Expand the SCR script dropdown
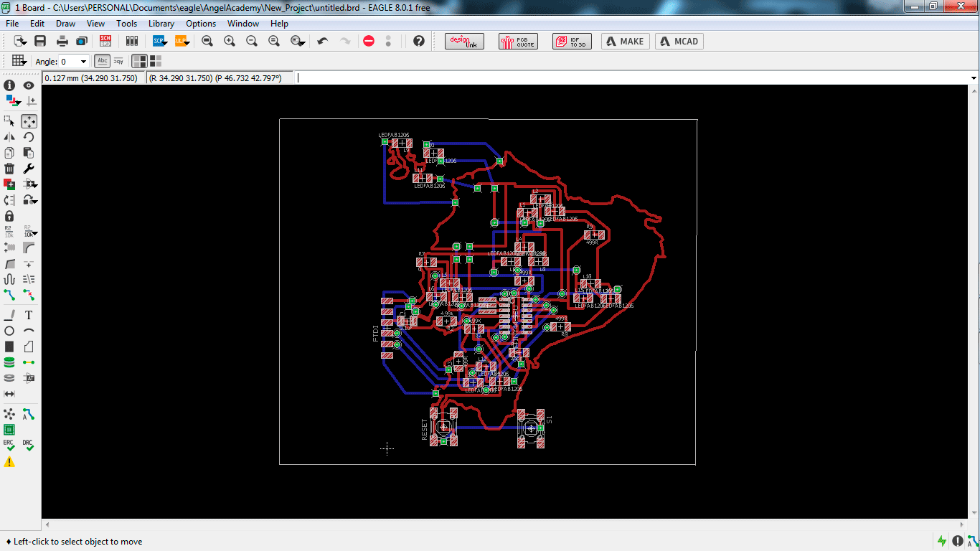 coord(164,44)
